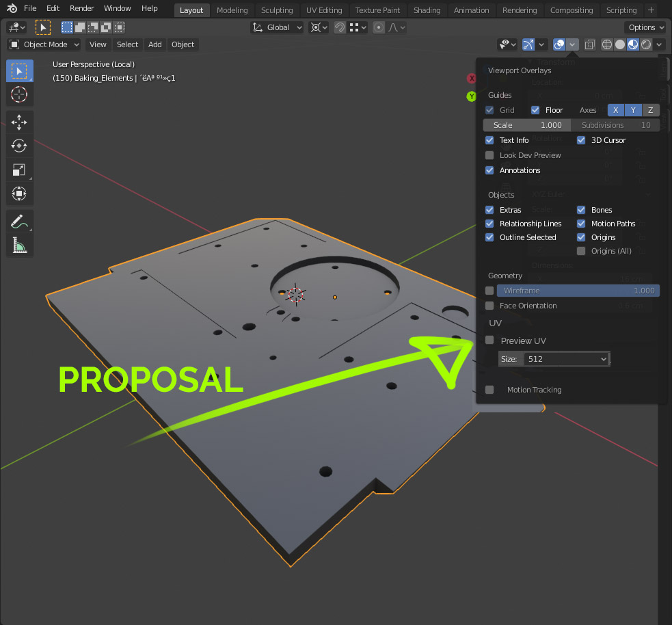Open object visibility dropdown with eye icon

point(507,44)
